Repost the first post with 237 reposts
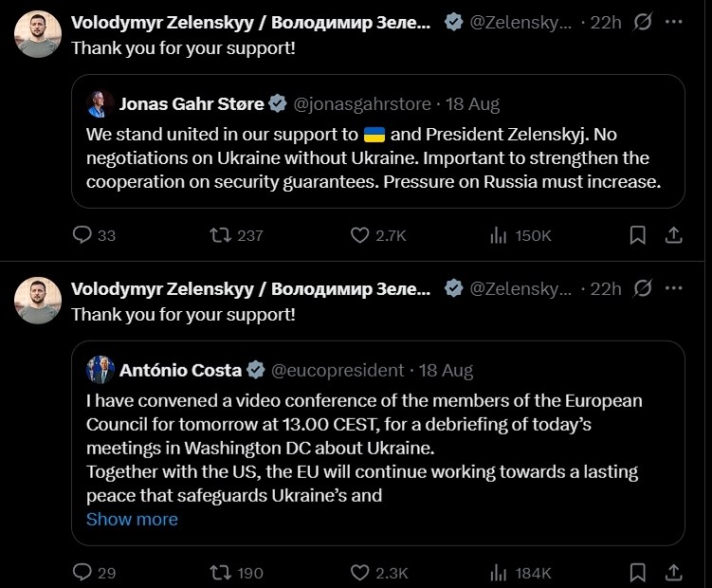 221,234
